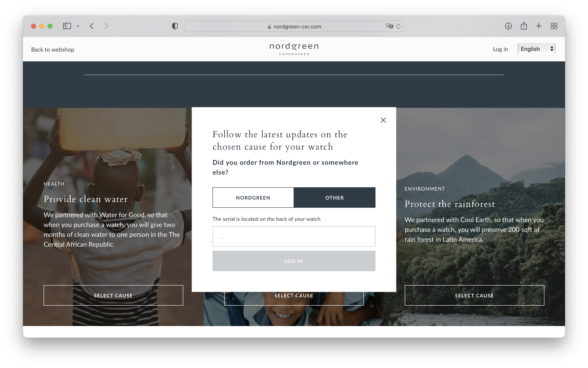588x368 pixels.
Task: Select the NORDGREEN purchase option
Action: coord(253,197)
